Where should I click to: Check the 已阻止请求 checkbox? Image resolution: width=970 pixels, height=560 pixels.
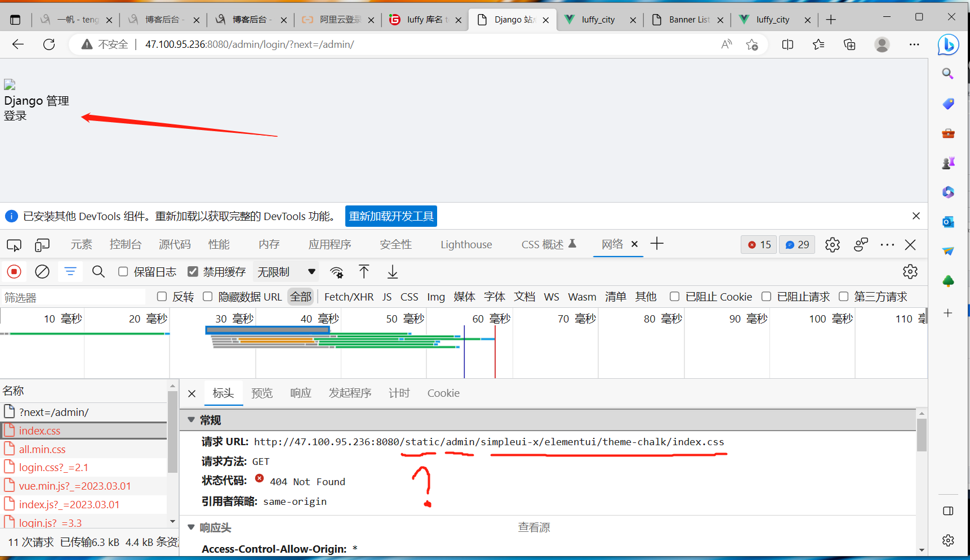click(766, 297)
